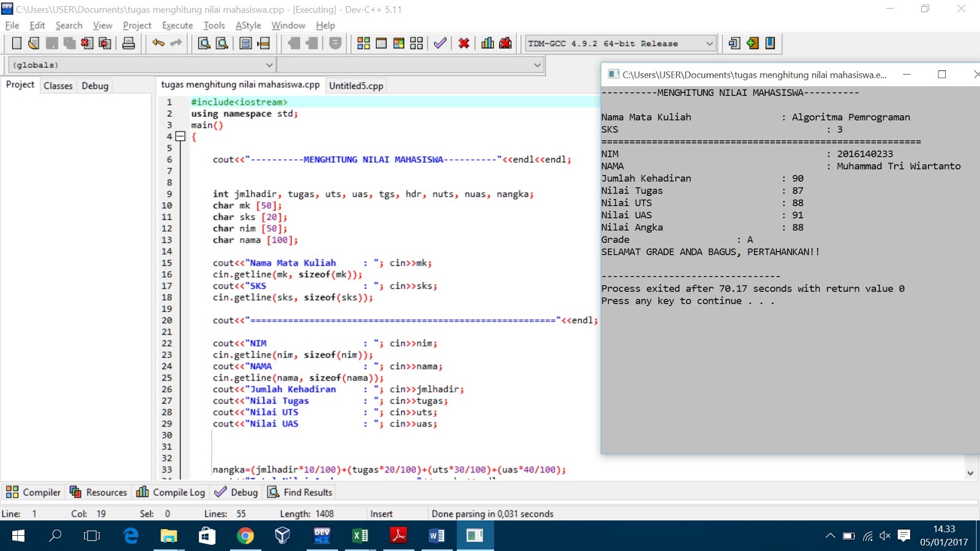The height and width of the screenshot is (551, 980).
Task: Abort compilation with the red X icon
Action: click(x=464, y=43)
